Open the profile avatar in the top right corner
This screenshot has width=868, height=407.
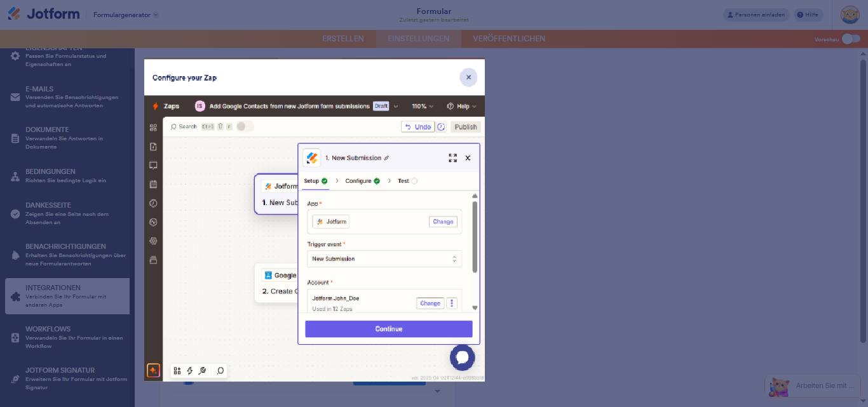850,14
